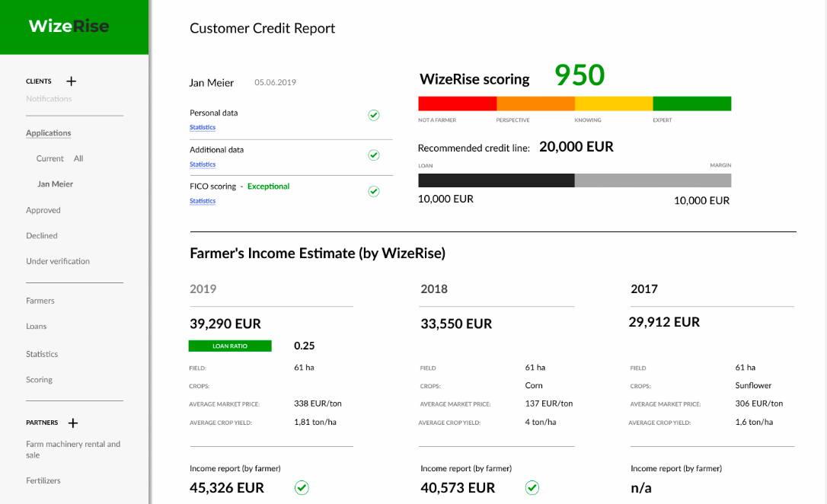The image size is (827, 504).
Task: Add a new partner with plus icon
Action: 73,423
